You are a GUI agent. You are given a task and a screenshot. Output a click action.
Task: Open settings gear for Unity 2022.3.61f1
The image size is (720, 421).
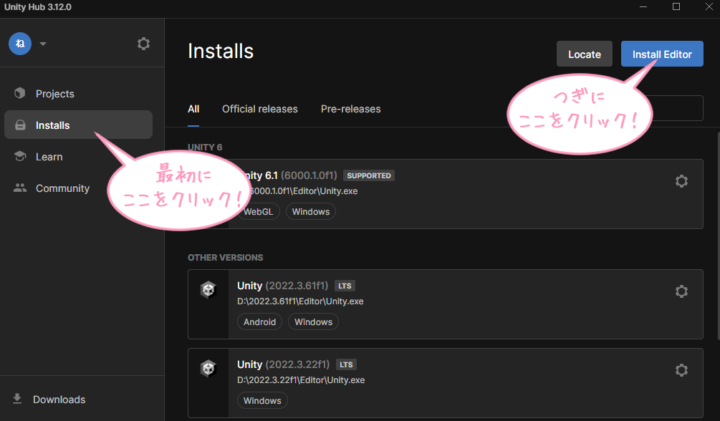tap(681, 292)
